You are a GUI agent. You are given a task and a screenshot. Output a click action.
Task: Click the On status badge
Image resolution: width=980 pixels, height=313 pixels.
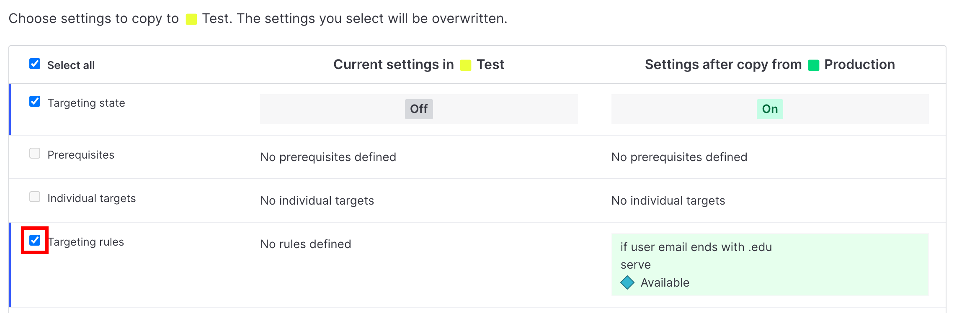[x=769, y=108]
